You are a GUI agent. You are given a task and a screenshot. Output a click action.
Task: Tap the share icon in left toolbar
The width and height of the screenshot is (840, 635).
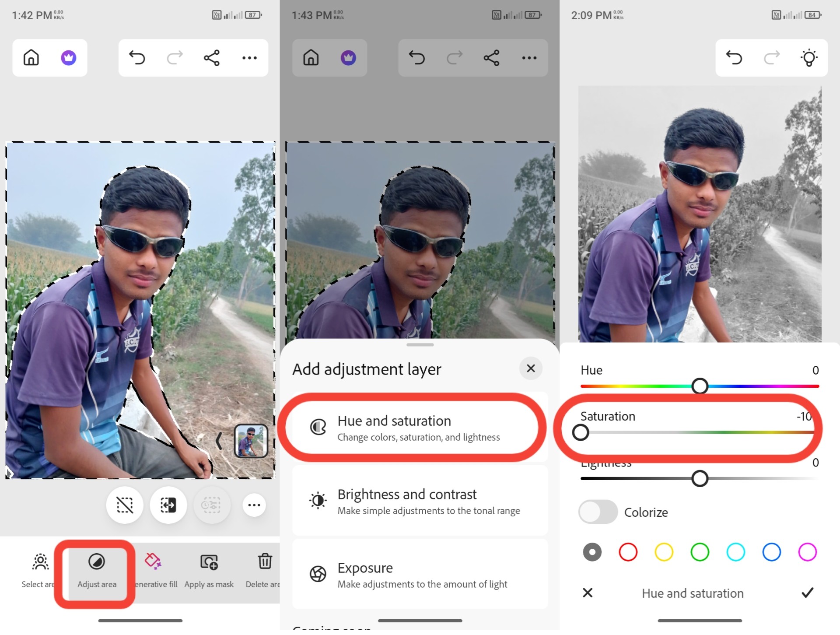point(212,58)
